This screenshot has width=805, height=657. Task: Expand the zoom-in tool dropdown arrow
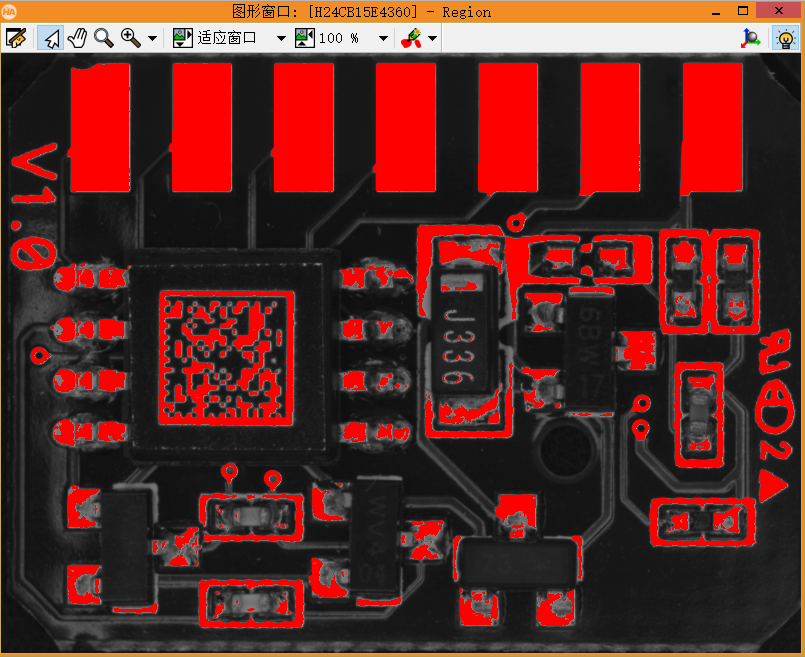pyautogui.click(x=152, y=38)
